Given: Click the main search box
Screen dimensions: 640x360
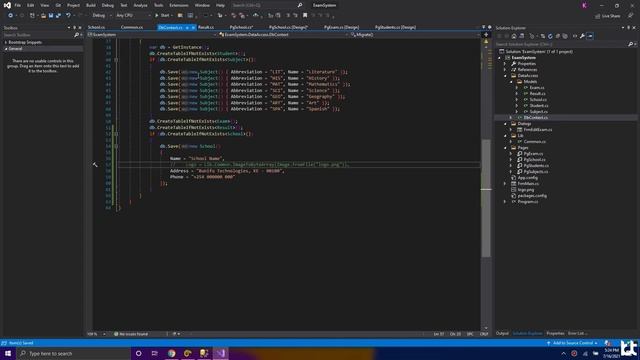Looking at the screenshot, I should click(267, 5).
